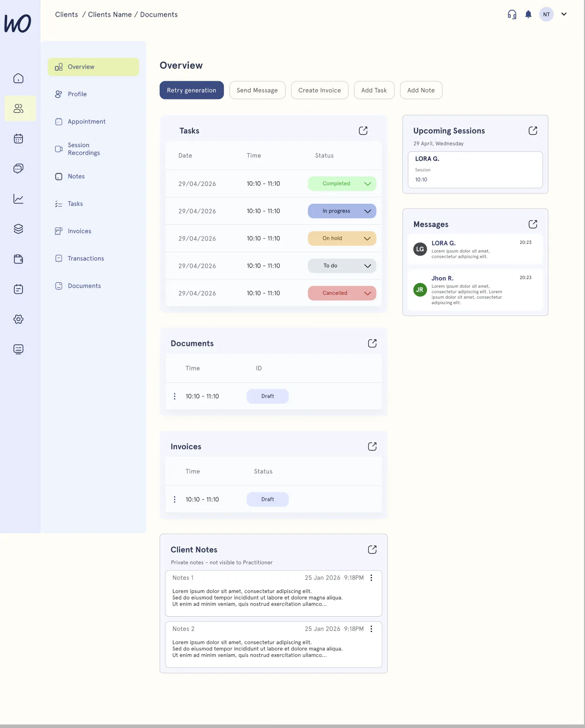The height and width of the screenshot is (728, 585).
Task: Open Invoices panel external link icon
Action: point(372,447)
